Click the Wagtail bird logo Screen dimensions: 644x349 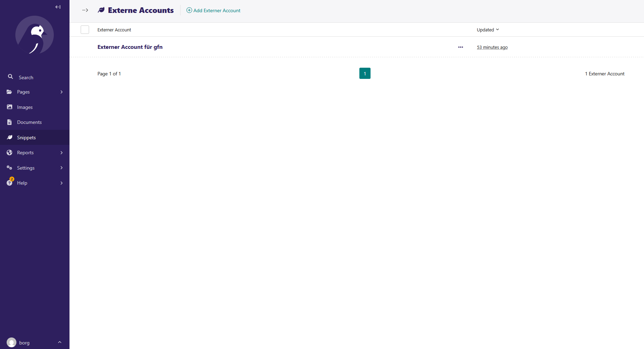pyautogui.click(x=34, y=35)
